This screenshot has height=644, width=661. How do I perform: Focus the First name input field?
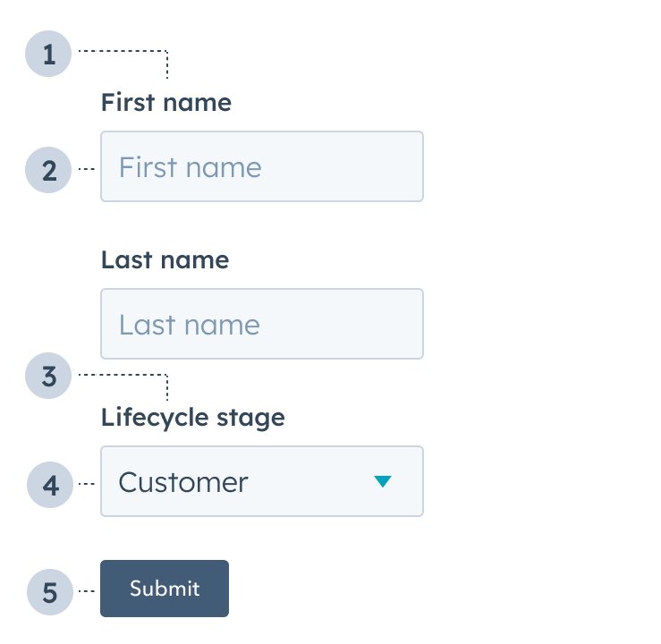coord(261,166)
